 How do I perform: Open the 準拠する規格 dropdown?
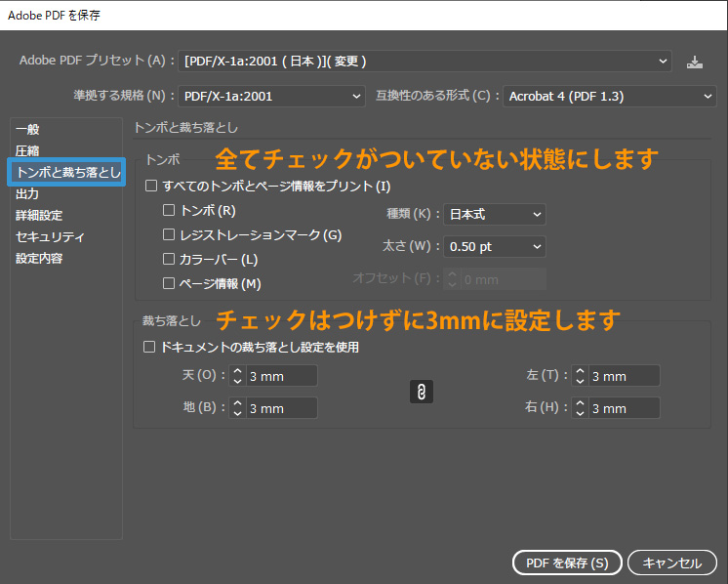point(271,96)
